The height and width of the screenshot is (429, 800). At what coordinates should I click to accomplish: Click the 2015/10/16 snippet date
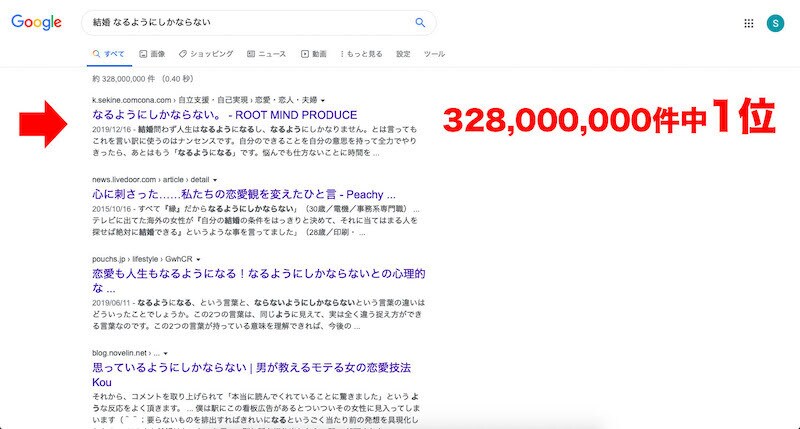[112, 209]
